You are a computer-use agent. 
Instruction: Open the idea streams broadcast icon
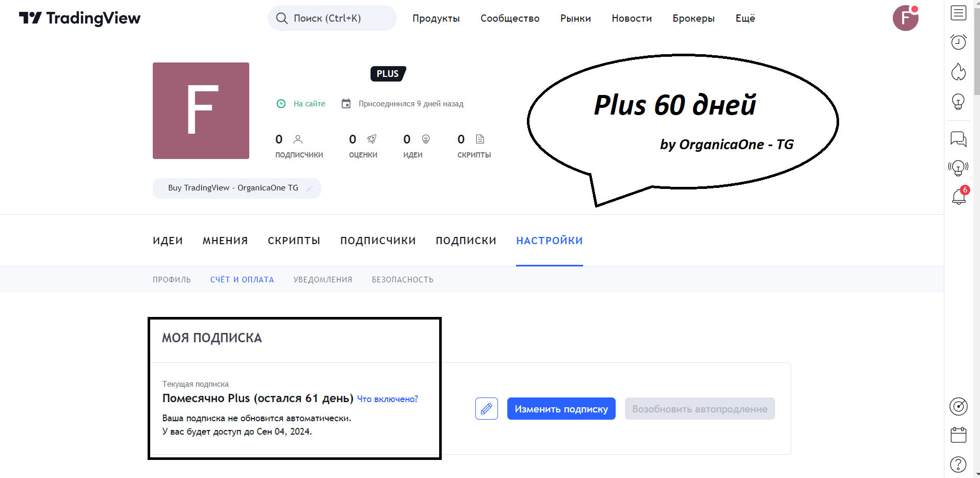pyautogui.click(x=958, y=168)
